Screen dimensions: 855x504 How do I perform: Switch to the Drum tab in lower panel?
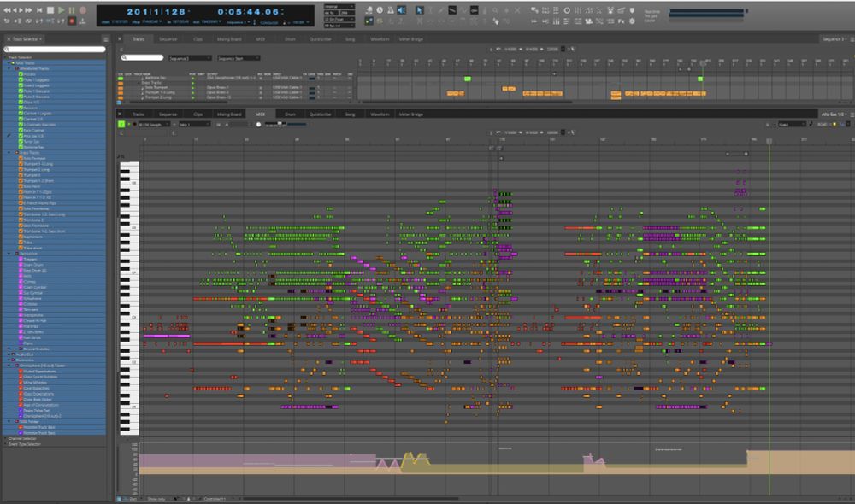(290, 114)
